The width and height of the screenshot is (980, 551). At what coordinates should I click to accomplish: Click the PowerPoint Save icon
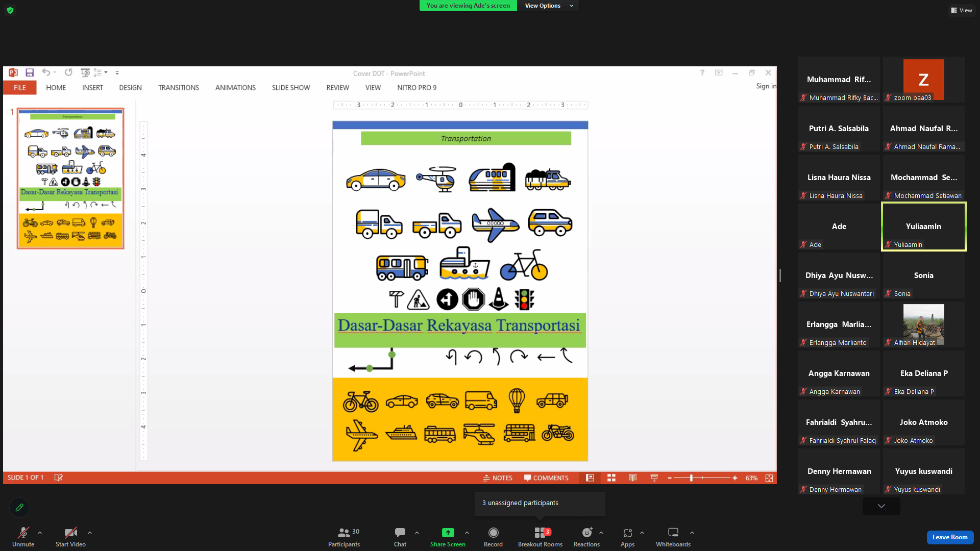point(30,73)
